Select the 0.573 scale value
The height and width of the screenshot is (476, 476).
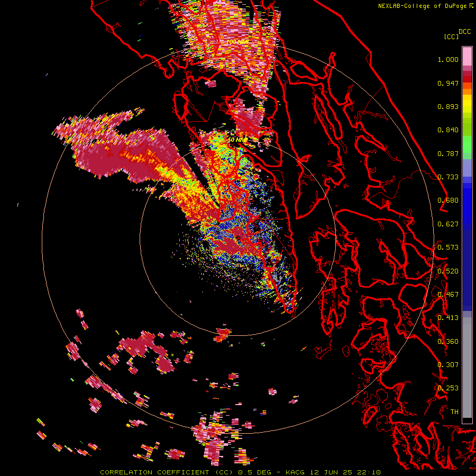tap(448, 248)
